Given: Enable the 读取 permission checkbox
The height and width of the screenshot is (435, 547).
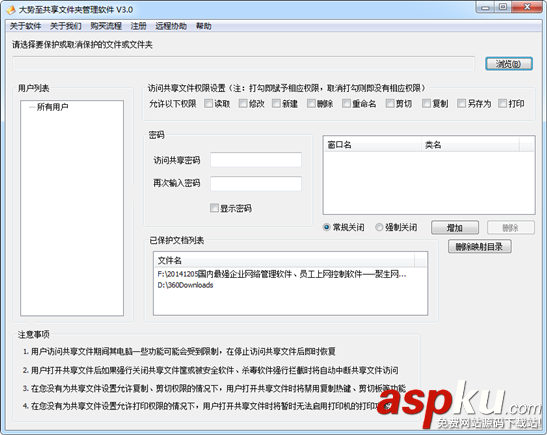Looking at the screenshot, I should (208, 103).
